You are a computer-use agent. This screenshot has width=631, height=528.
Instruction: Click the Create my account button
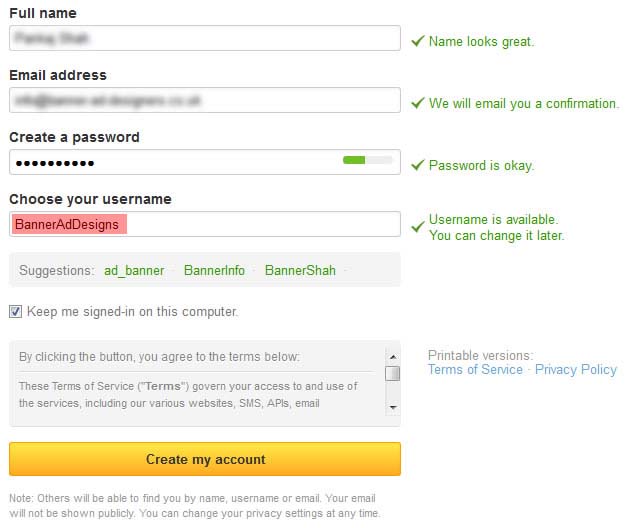(x=205, y=459)
